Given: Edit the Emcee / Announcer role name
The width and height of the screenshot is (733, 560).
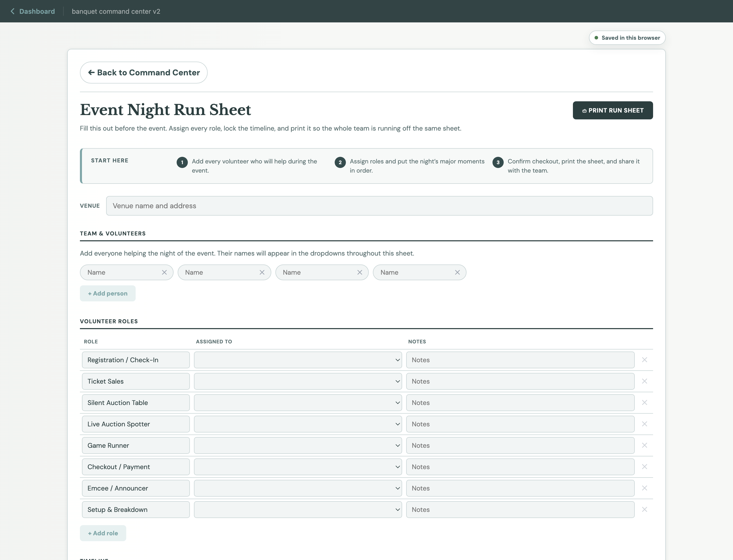Looking at the screenshot, I should (136, 488).
